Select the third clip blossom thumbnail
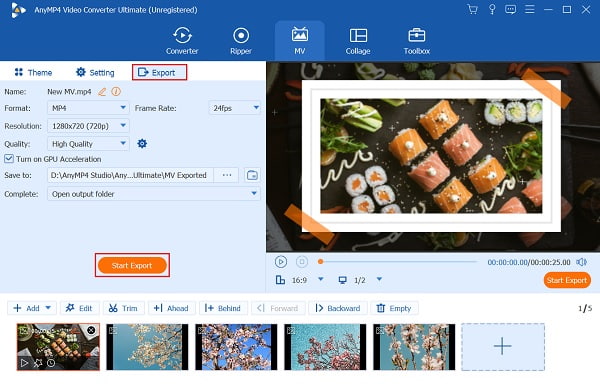This screenshot has height=388, width=600. point(236,347)
